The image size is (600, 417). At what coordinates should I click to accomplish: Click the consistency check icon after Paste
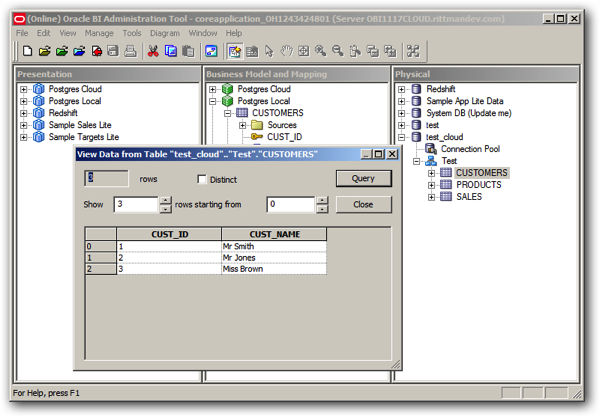click(211, 51)
